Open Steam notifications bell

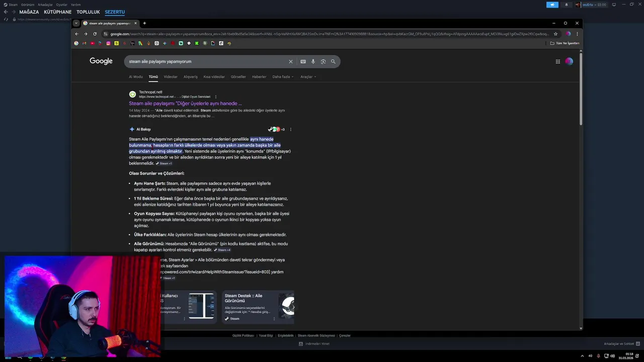tap(566, 5)
